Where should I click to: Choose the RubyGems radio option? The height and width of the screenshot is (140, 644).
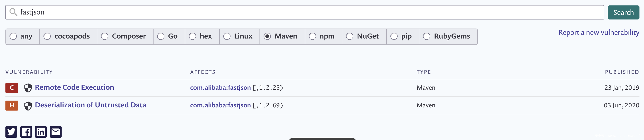tap(426, 36)
